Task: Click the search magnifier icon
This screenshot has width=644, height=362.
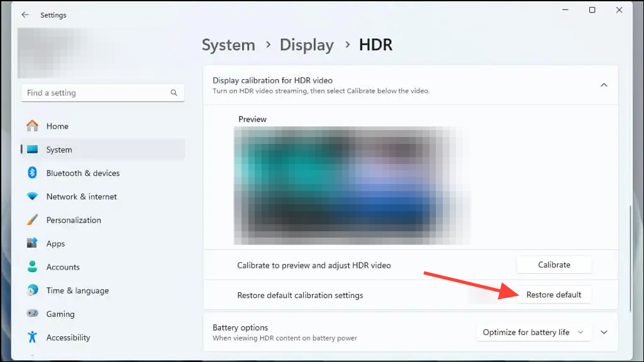Action: click(x=174, y=92)
